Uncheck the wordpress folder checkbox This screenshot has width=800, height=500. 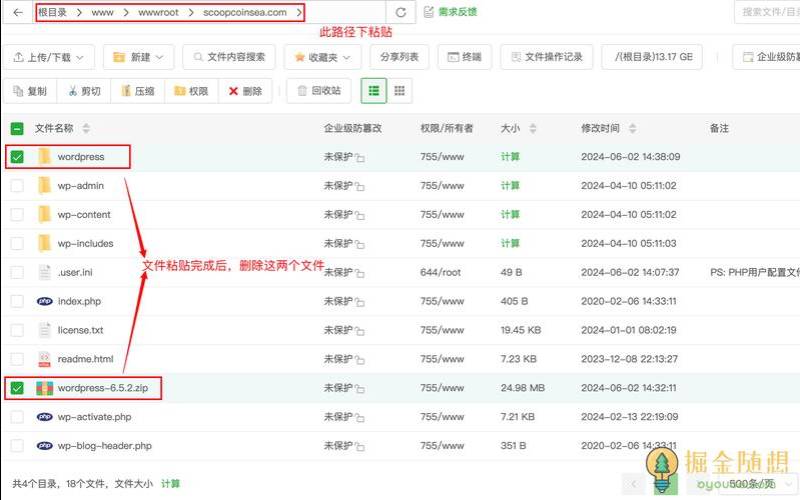point(17,157)
